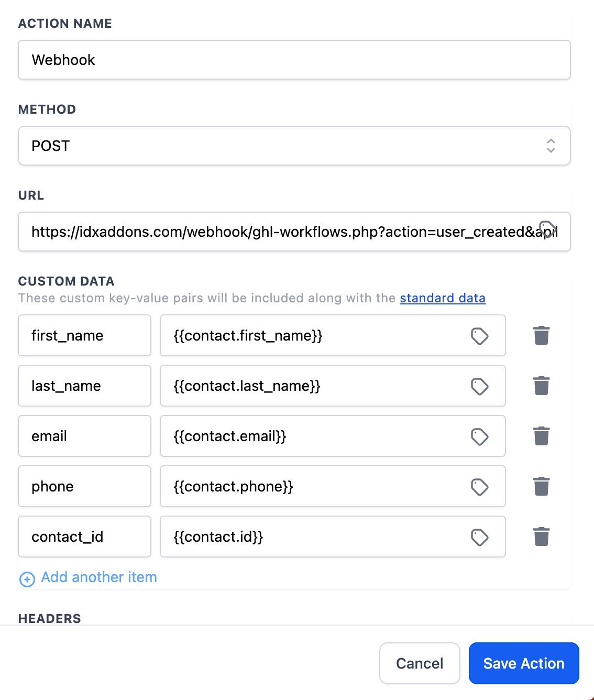Edit the contact.email value field
Screen dimensions: 594x700
point(314,436)
